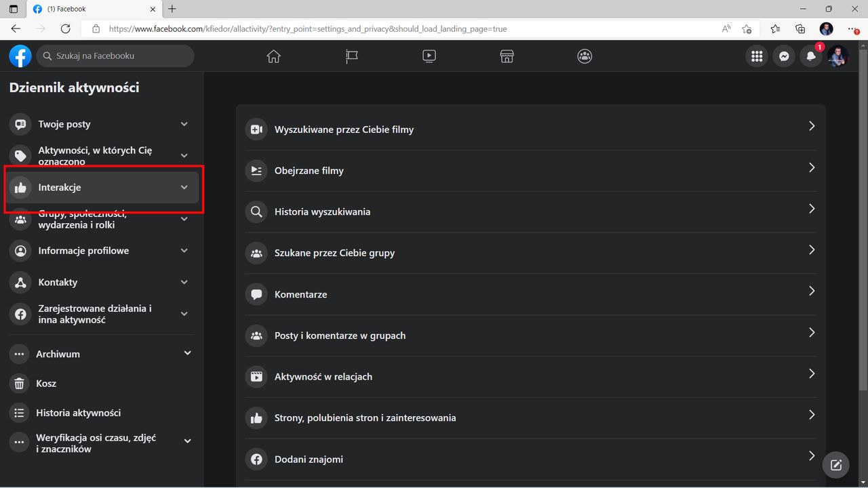Toggle the browser read aloud icon
The height and width of the screenshot is (488, 868).
tap(726, 28)
